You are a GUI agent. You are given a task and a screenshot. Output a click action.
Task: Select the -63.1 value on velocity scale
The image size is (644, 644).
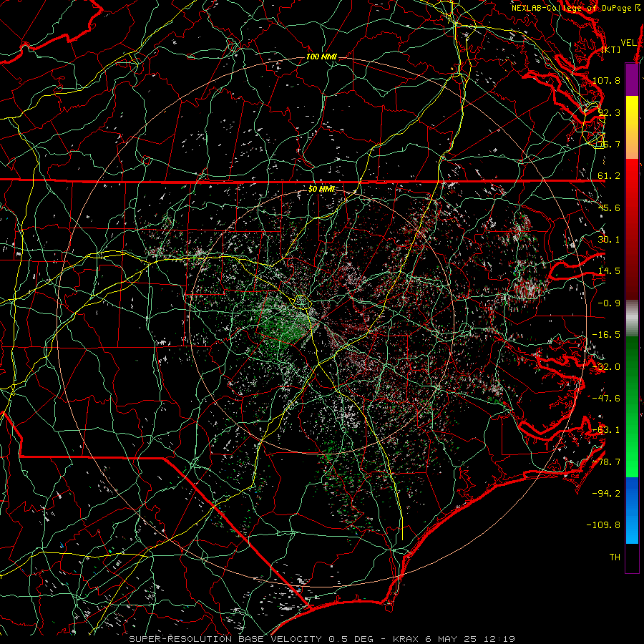pos(606,430)
